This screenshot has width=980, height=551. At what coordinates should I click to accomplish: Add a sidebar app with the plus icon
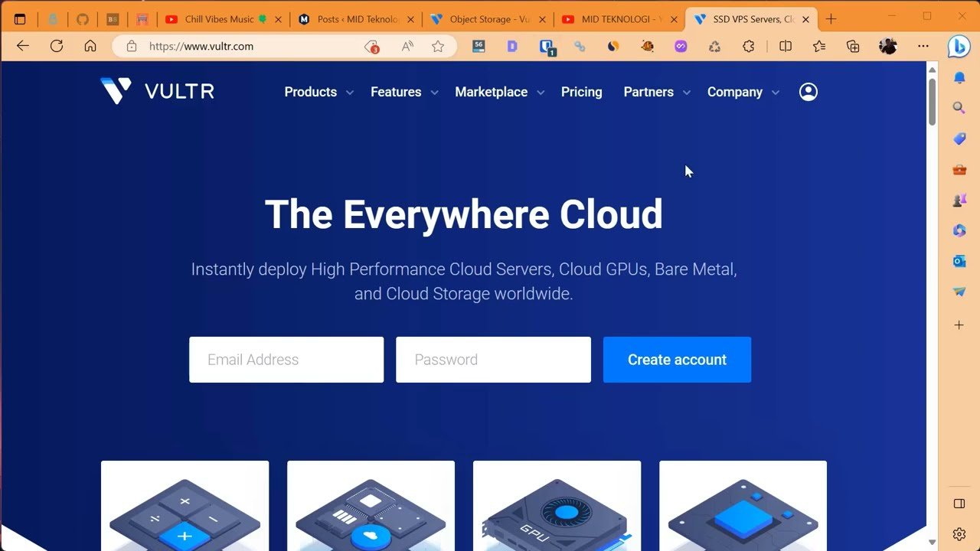click(x=959, y=325)
